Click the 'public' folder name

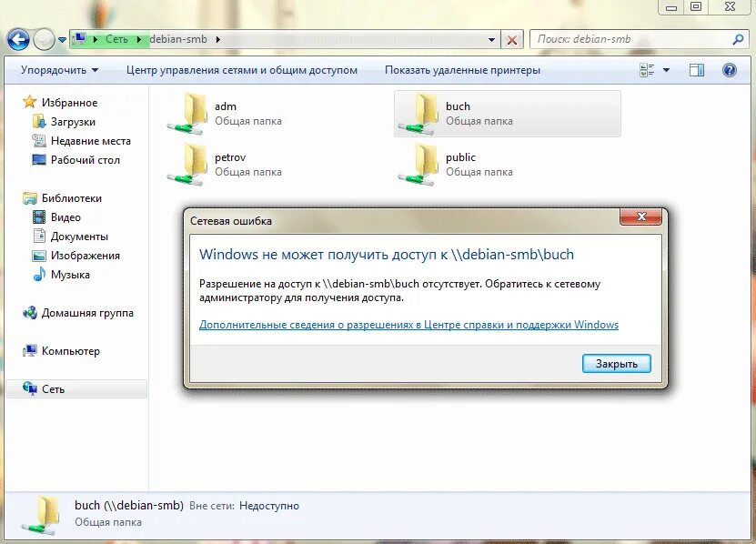click(460, 157)
